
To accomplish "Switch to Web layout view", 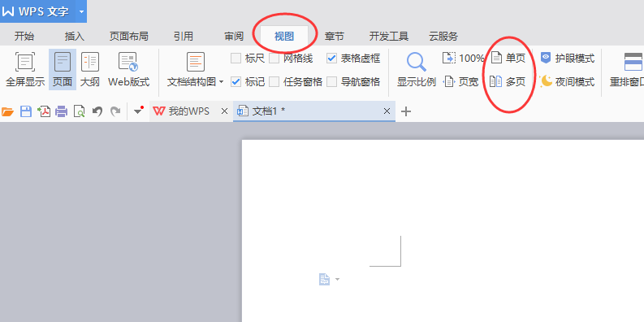I will [x=128, y=69].
